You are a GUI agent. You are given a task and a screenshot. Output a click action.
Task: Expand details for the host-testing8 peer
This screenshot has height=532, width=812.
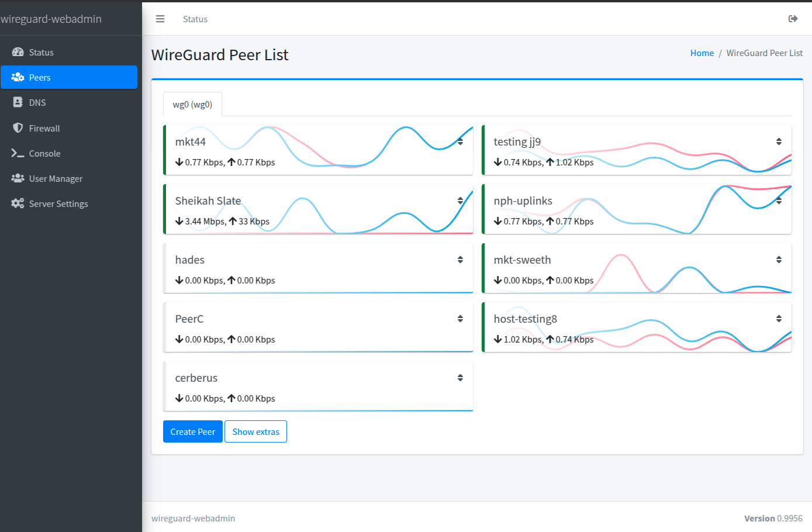click(779, 318)
